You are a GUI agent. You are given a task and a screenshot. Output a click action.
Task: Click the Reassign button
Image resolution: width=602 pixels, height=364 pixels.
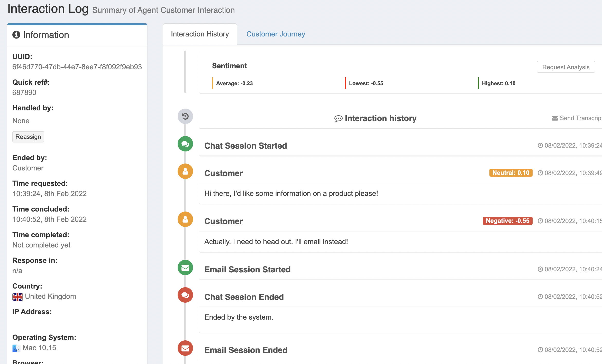28,137
